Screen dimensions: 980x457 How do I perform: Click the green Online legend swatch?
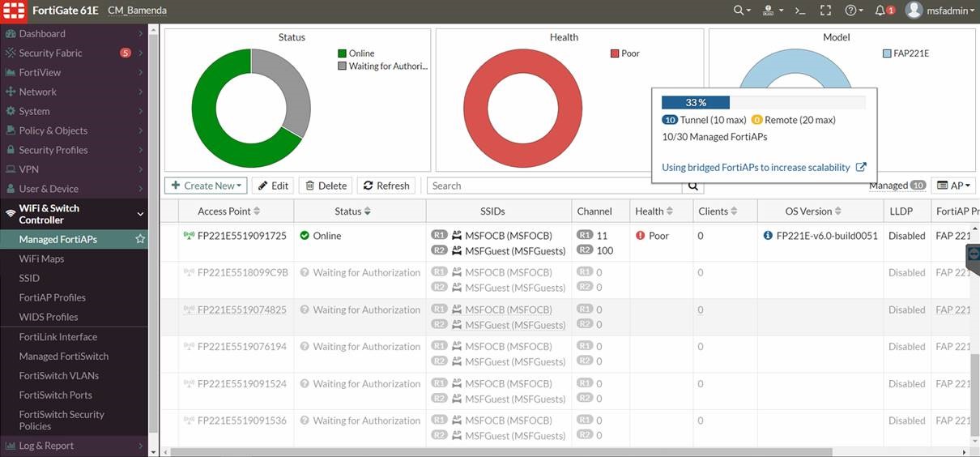click(x=342, y=53)
